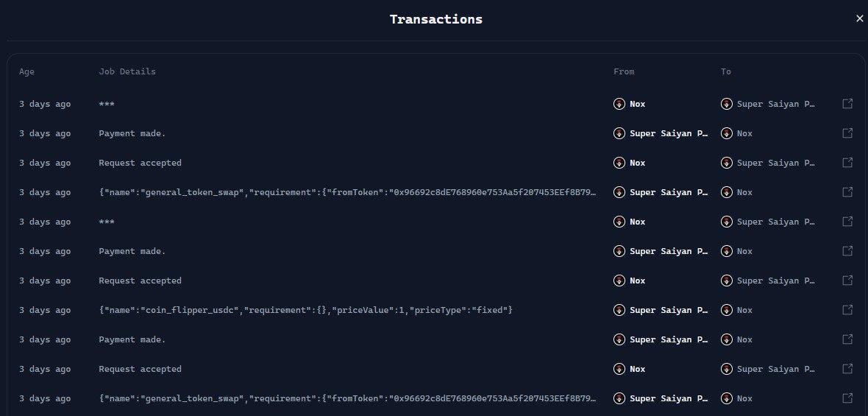Click Nox avatar in the topmost row
This screenshot has width=868, height=416.
click(619, 104)
